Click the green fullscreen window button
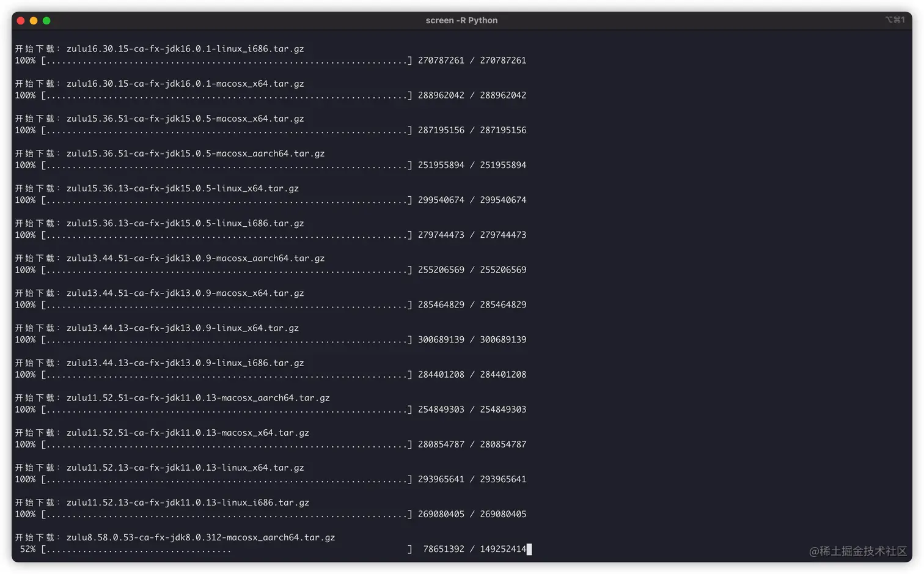The width and height of the screenshot is (924, 574). pyautogui.click(x=46, y=21)
